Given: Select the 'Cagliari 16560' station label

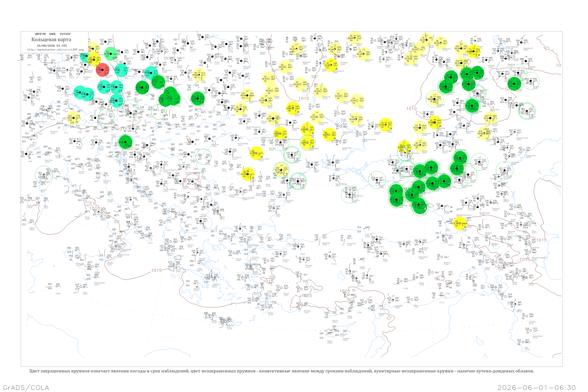Looking at the screenshot, I should click(x=32, y=229).
